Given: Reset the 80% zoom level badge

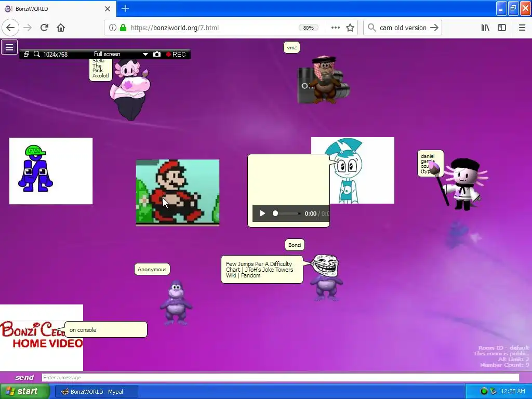Looking at the screenshot, I should [x=309, y=28].
